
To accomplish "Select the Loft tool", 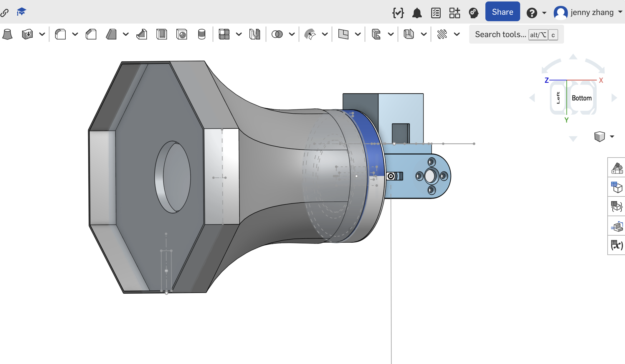I will (7, 34).
